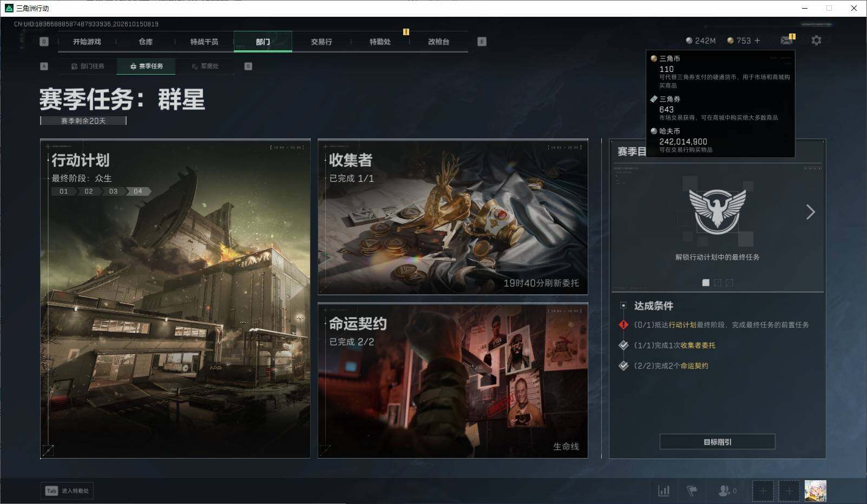The width and height of the screenshot is (867, 504).
Task: Click the A key sub-tab icon
Action: pos(44,67)
